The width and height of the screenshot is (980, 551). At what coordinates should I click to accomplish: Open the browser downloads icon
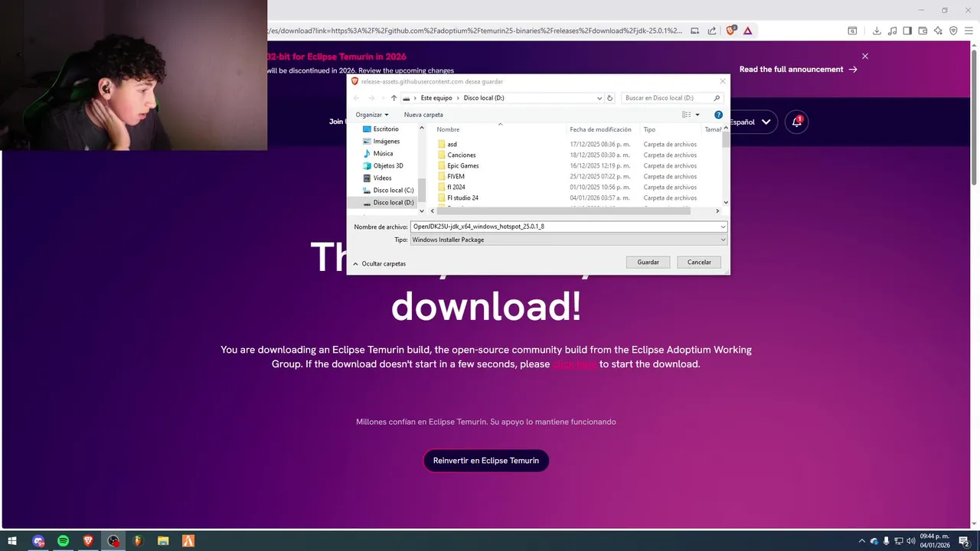pos(877,31)
